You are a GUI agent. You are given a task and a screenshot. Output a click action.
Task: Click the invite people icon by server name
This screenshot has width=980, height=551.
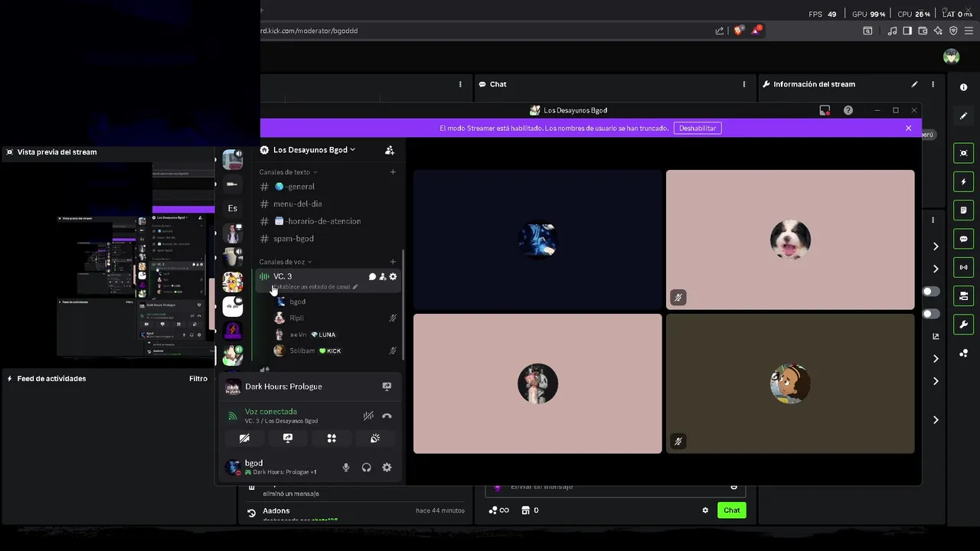point(390,150)
